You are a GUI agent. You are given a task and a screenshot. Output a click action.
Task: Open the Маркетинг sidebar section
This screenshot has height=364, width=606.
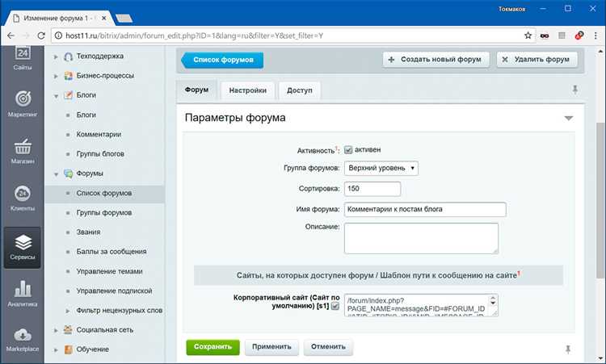click(23, 103)
